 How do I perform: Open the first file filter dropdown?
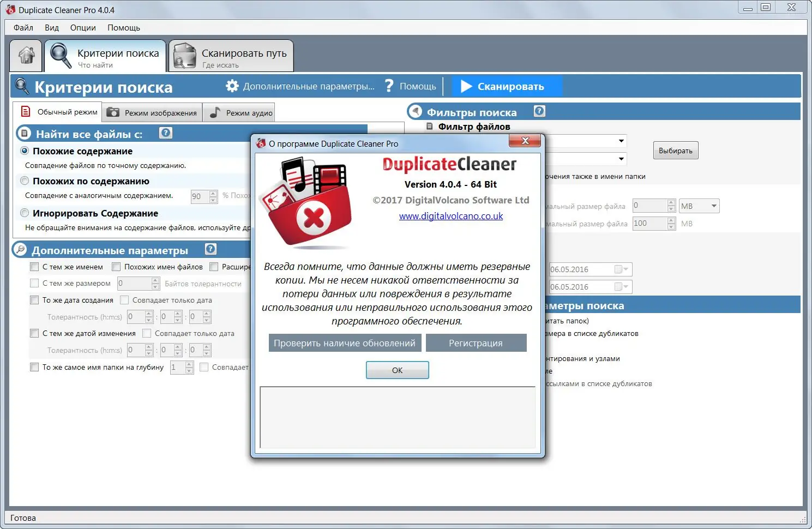(x=621, y=141)
